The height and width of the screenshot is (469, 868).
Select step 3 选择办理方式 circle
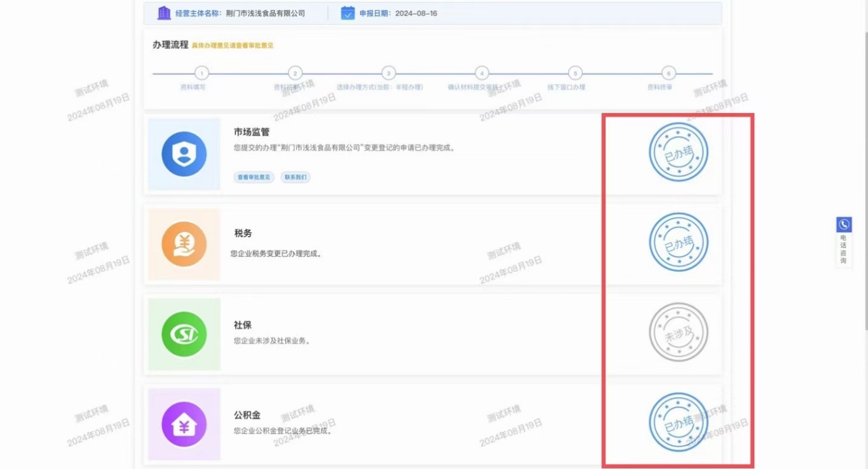click(x=388, y=73)
